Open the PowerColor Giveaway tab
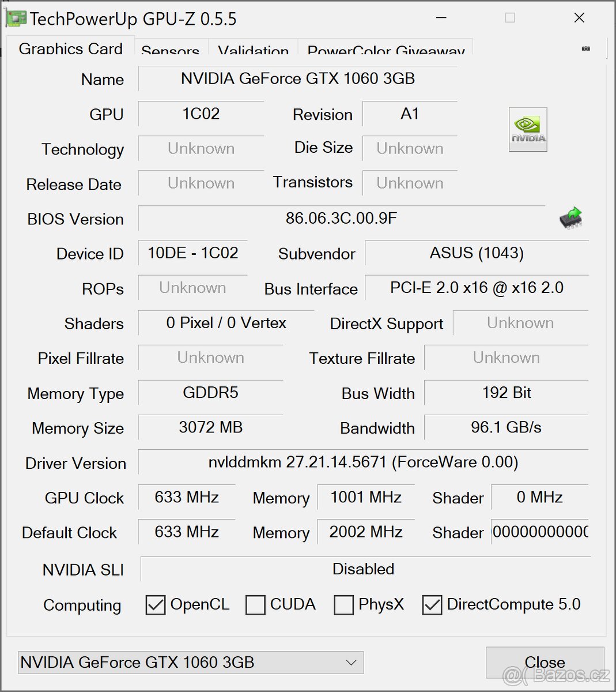This screenshot has width=616, height=692. click(386, 48)
